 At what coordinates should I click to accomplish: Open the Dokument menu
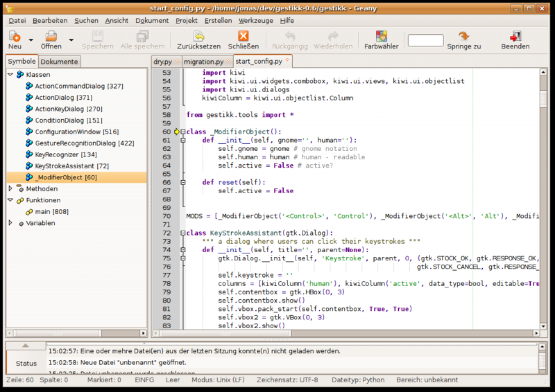point(152,20)
